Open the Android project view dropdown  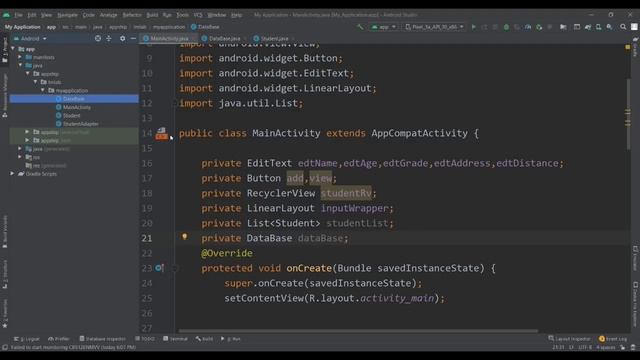pyautogui.click(x=30, y=38)
